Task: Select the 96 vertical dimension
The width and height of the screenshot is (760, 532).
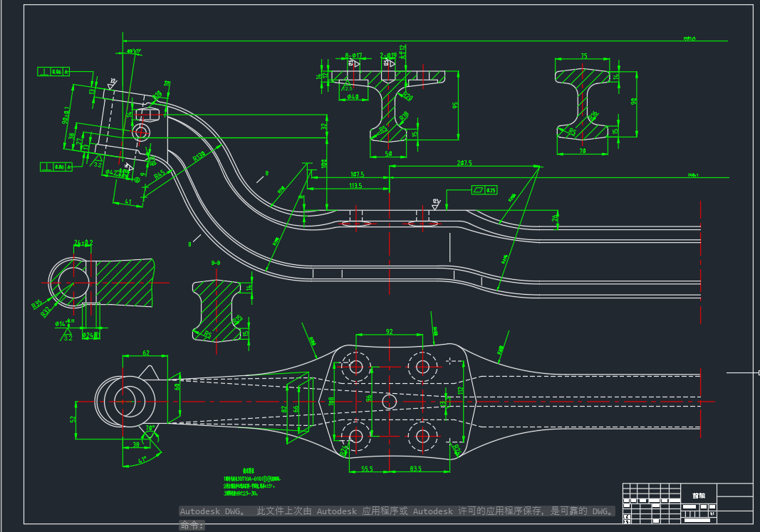Action: pos(368,398)
